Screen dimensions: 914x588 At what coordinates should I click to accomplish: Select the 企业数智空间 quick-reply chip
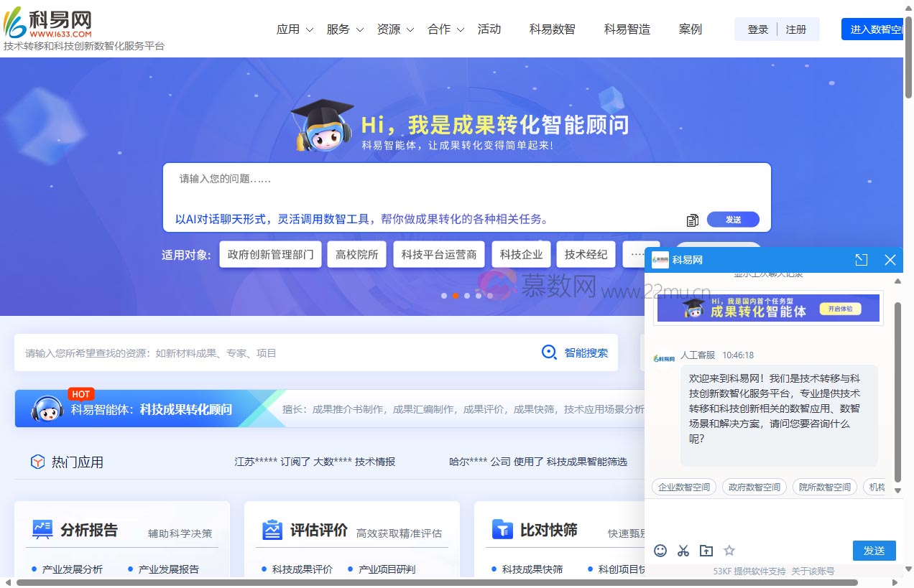coord(683,486)
